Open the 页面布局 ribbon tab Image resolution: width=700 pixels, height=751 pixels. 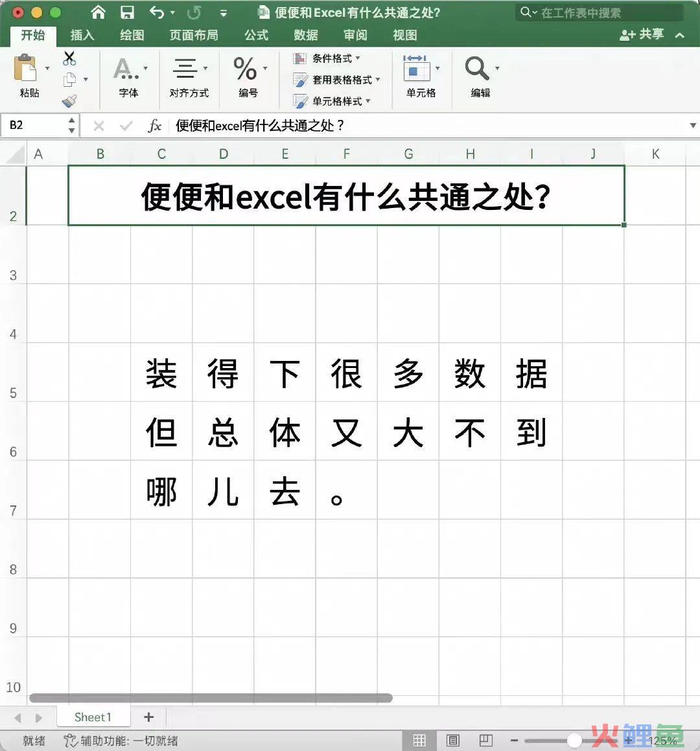[194, 35]
